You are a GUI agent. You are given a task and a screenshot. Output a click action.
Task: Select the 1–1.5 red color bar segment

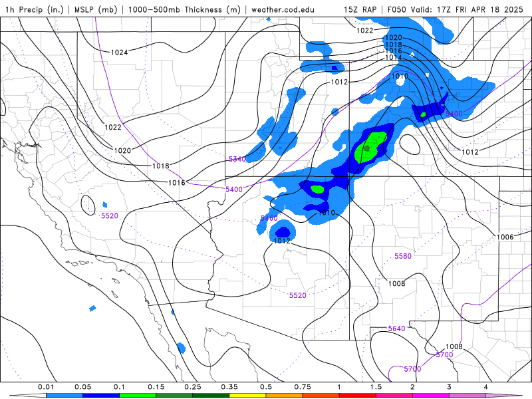(358, 396)
